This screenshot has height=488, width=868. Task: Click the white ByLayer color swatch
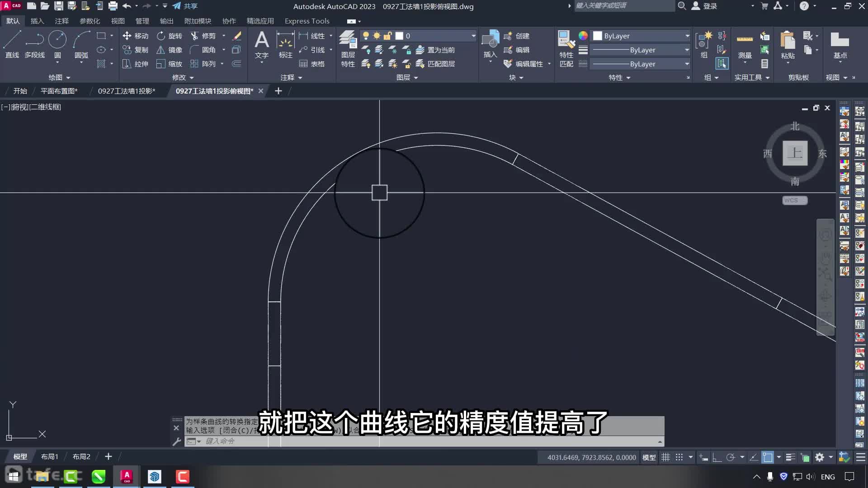pyautogui.click(x=598, y=36)
